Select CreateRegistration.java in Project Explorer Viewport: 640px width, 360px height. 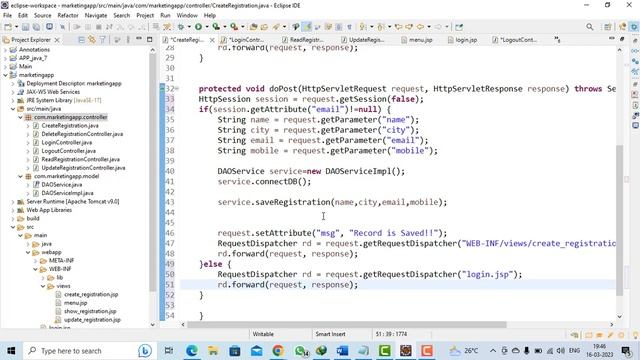(x=70, y=126)
